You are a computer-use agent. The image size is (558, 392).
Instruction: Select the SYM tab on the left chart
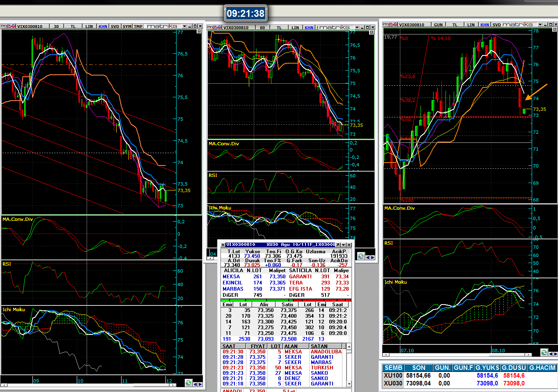click(127, 26)
